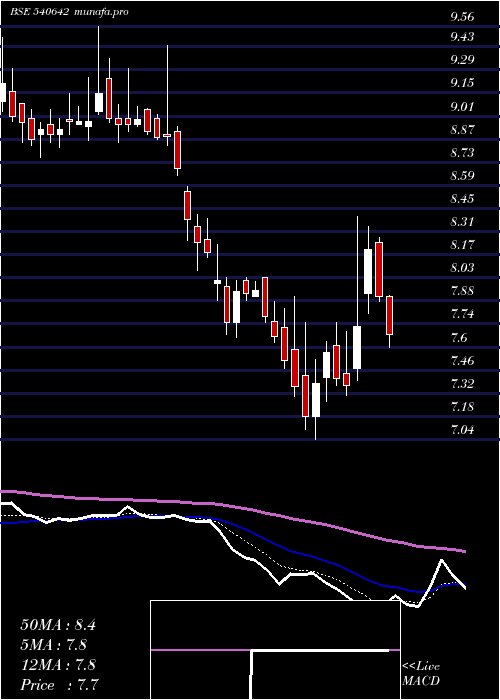500x700 pixels.
Task: Click the 8.03 price axis label
Action: point(462,268)
